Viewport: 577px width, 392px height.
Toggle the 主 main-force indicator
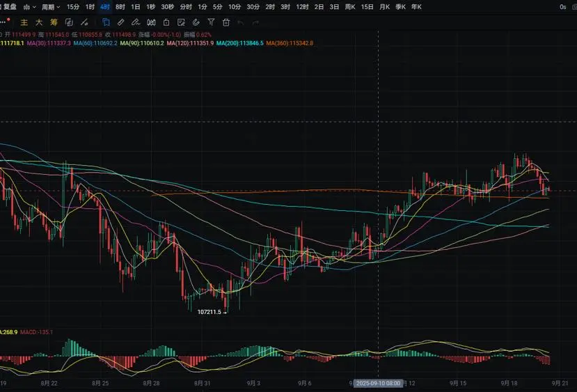click(x=24, y=22)
